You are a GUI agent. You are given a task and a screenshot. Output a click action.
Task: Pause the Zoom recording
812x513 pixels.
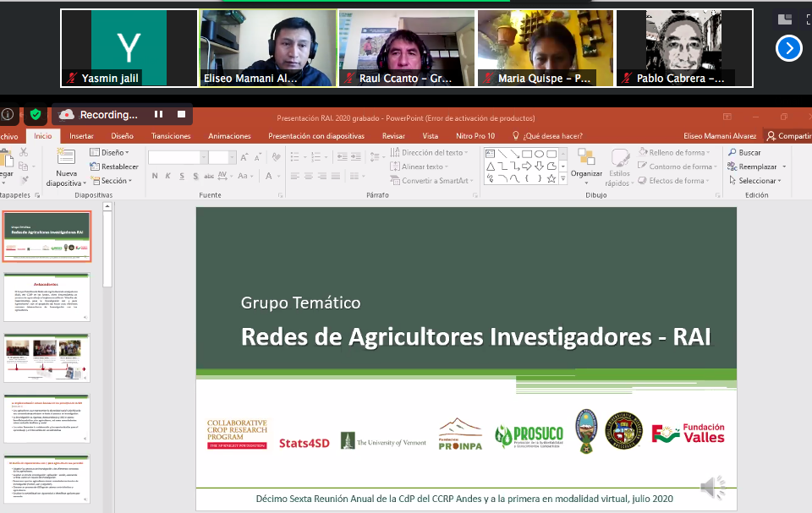[x=157, y=114]
